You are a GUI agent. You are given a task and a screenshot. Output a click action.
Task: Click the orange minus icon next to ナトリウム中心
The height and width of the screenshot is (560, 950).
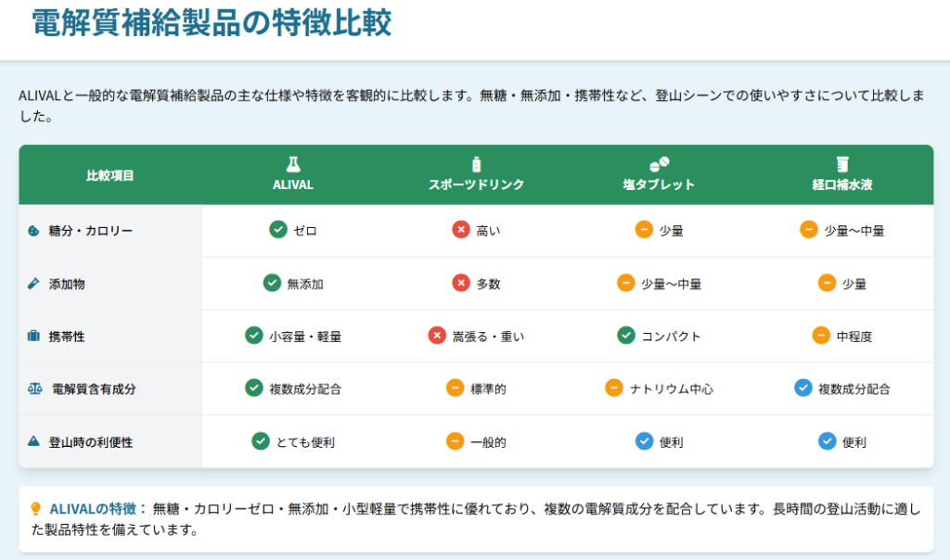[x=613, y=388]
